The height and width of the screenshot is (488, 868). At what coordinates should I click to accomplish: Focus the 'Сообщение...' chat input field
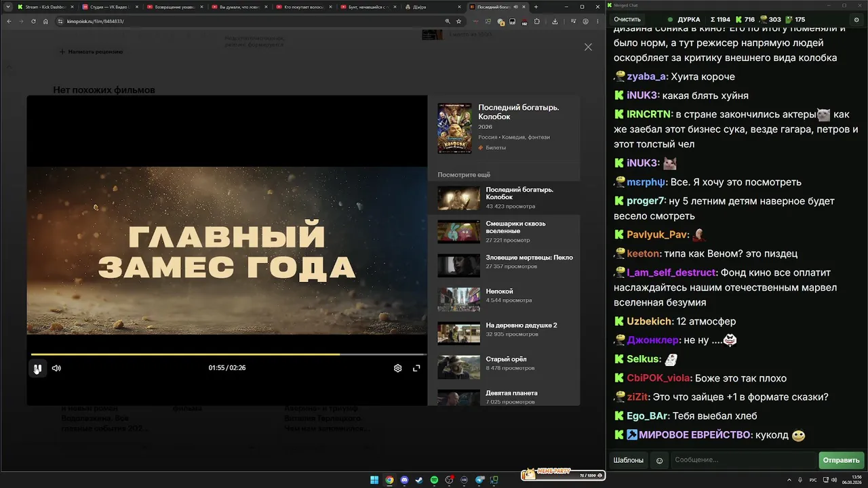pos(743,460)
